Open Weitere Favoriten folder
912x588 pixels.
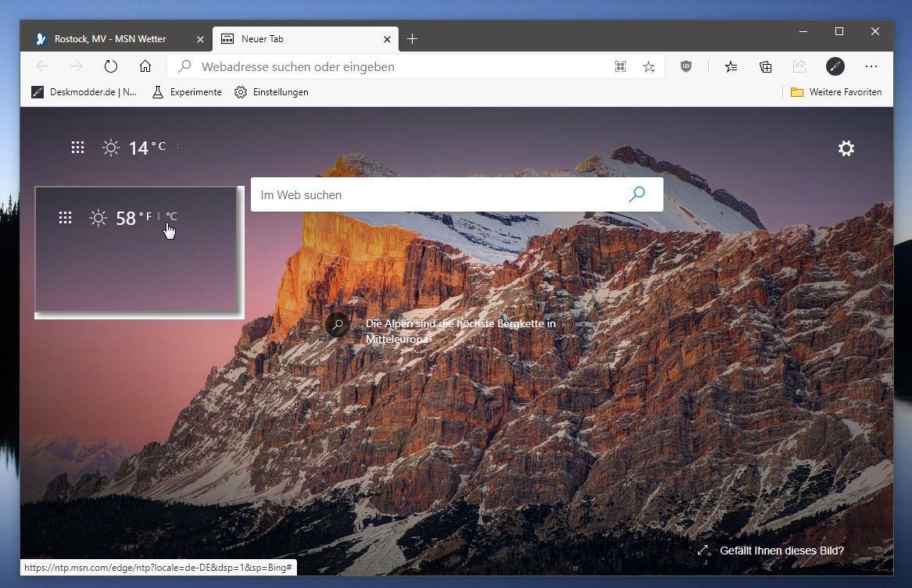(836, 92)
